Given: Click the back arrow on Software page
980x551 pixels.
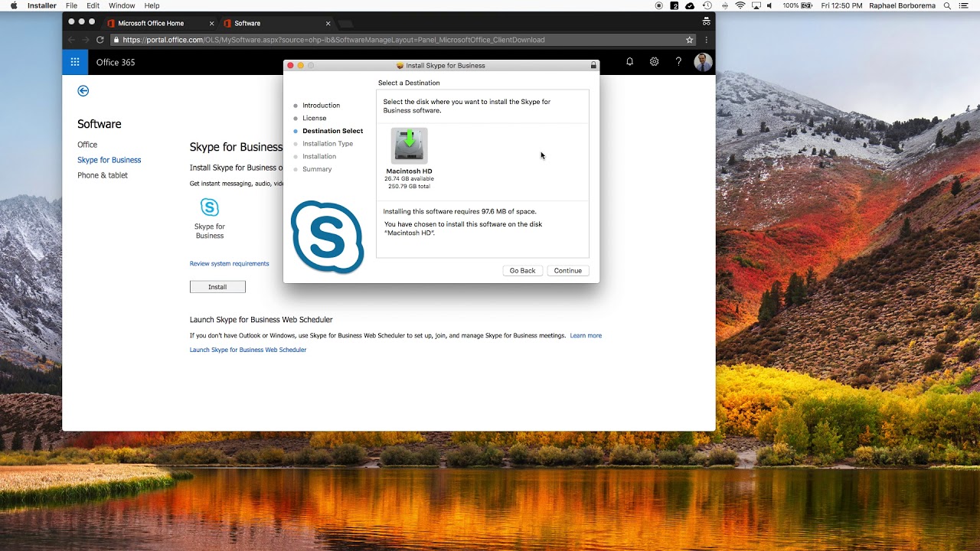Looking at the screenshot, I should point(83,91).
